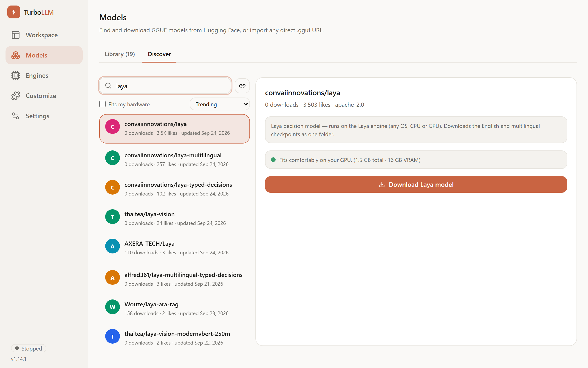Go to Settings in the sidebar
This screenshot has width=588, height=368.
coord(44,116)
